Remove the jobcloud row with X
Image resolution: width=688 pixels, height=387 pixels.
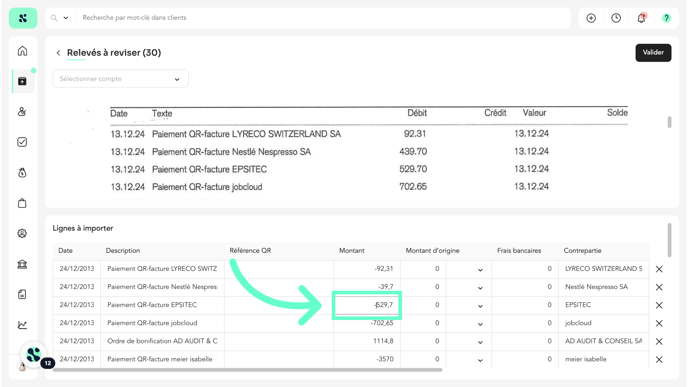pyautogui.click(x=659, y=323)
